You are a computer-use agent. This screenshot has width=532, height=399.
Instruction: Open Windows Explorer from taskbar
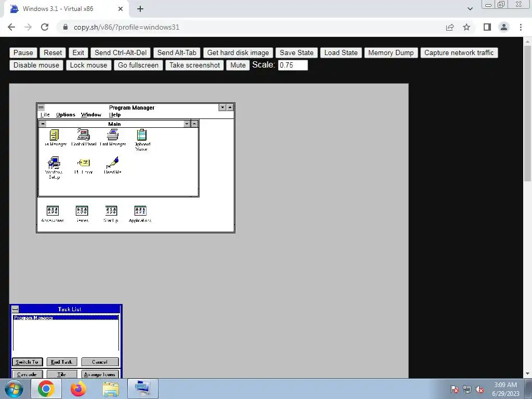(111, 389)
